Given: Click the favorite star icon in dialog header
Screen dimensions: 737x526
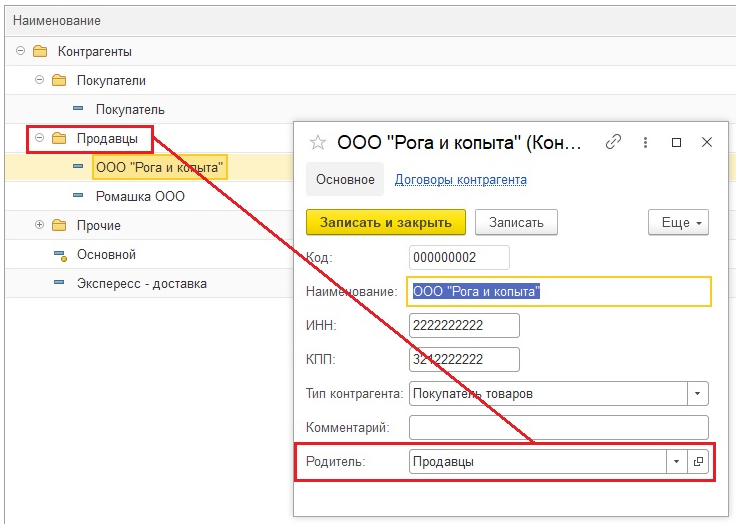Looking at the screenshot, I should click(x=318, y=142).
